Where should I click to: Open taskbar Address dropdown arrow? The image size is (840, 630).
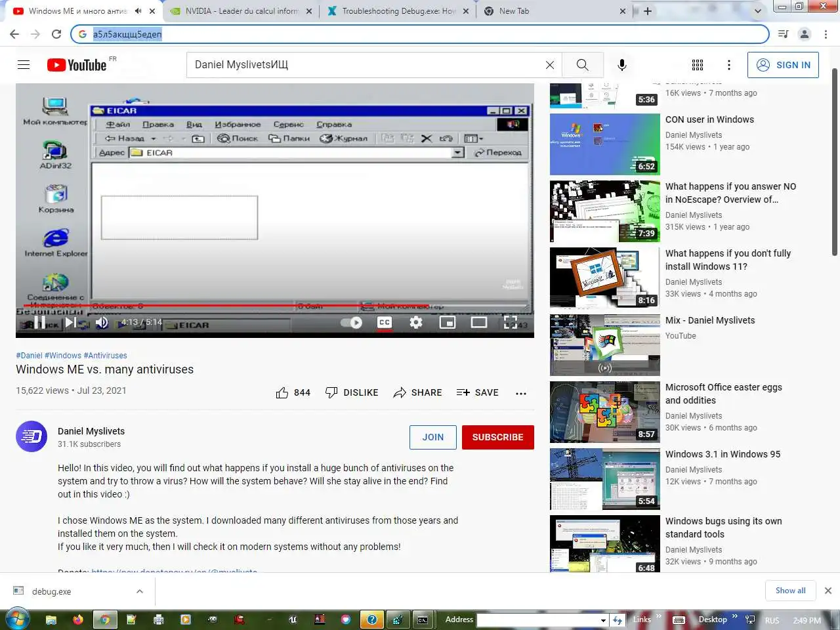(x=603, y=619)
